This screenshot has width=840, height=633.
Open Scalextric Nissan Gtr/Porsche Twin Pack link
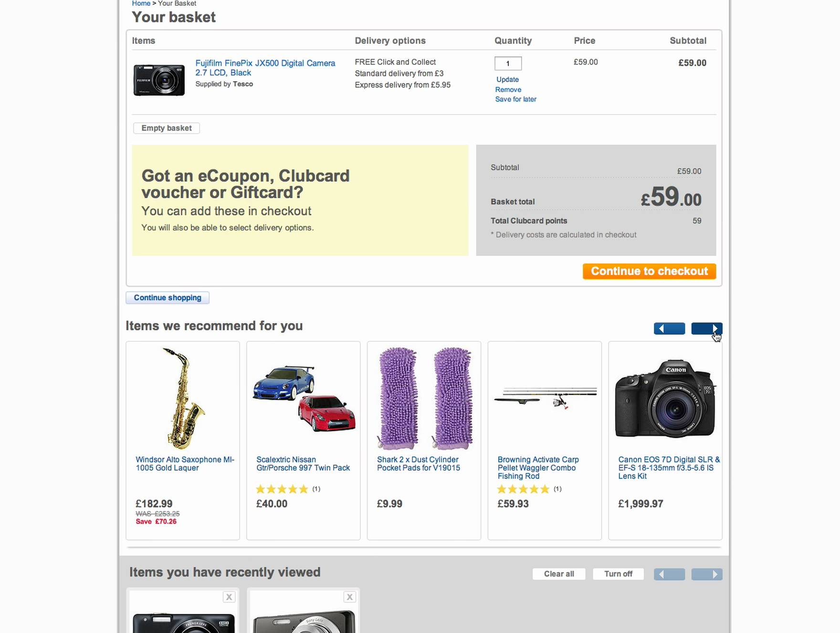303,464
